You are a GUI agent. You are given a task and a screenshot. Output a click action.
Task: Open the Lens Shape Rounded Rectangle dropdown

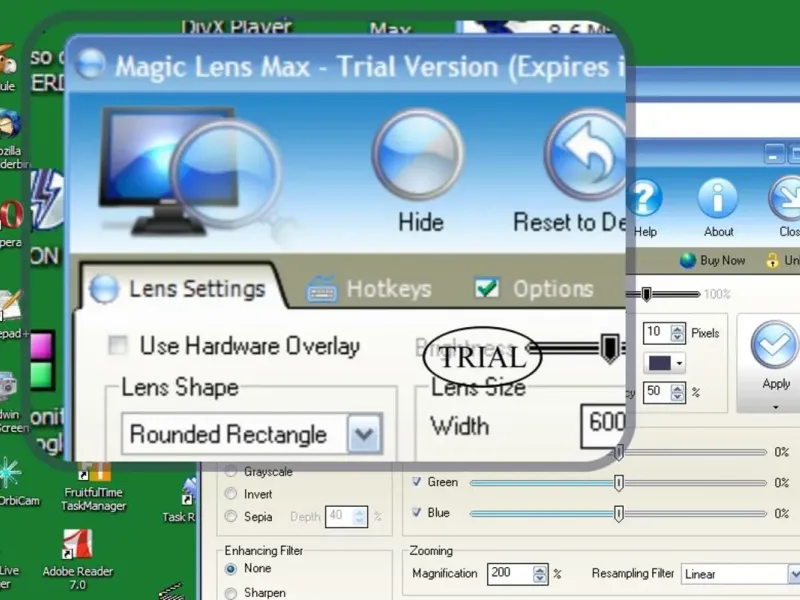click(x=364, y=434)
